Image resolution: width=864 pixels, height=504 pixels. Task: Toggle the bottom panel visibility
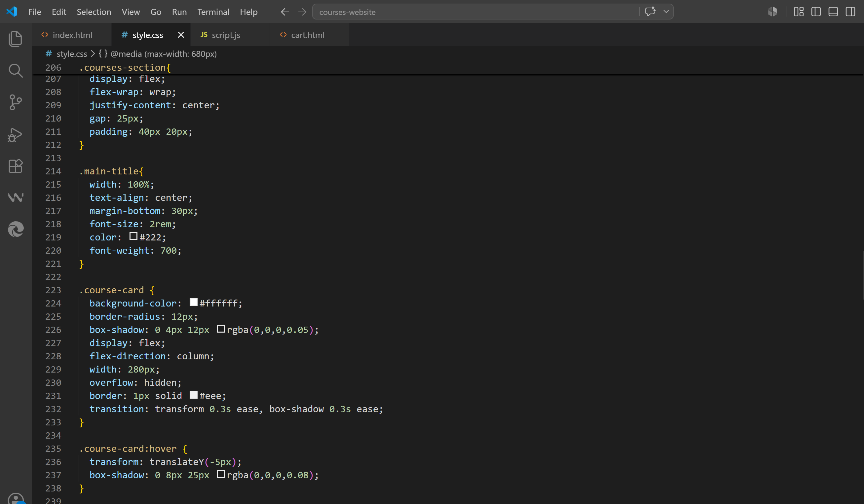click(833, 12)
